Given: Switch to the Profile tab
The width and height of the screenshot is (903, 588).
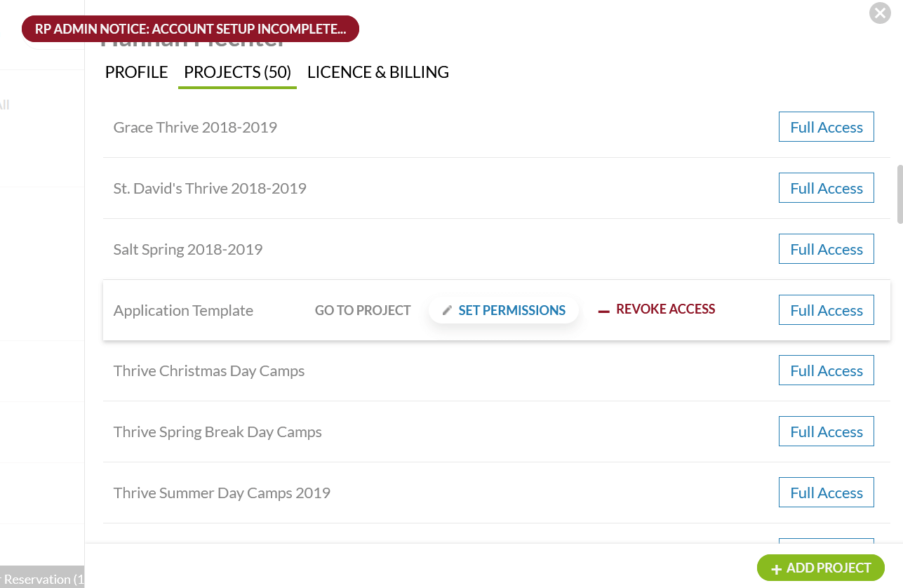Looking at the screenshot, I should pyautogui.click(x=136, y=72).
